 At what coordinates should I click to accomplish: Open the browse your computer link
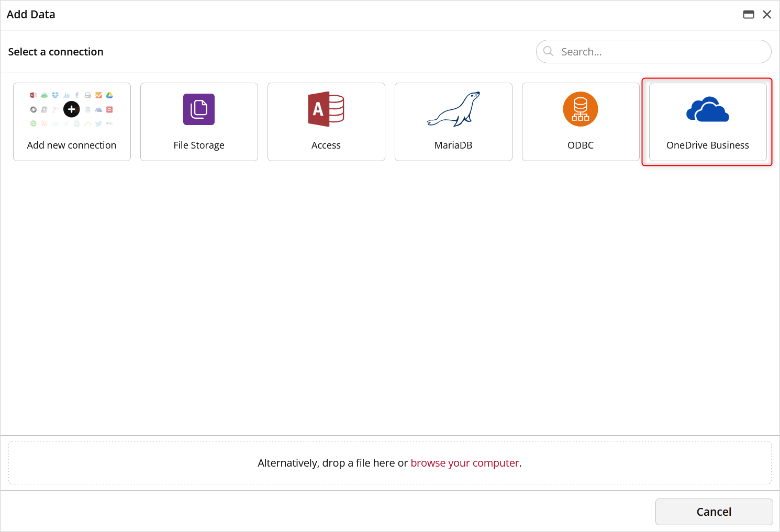(465, 463)
